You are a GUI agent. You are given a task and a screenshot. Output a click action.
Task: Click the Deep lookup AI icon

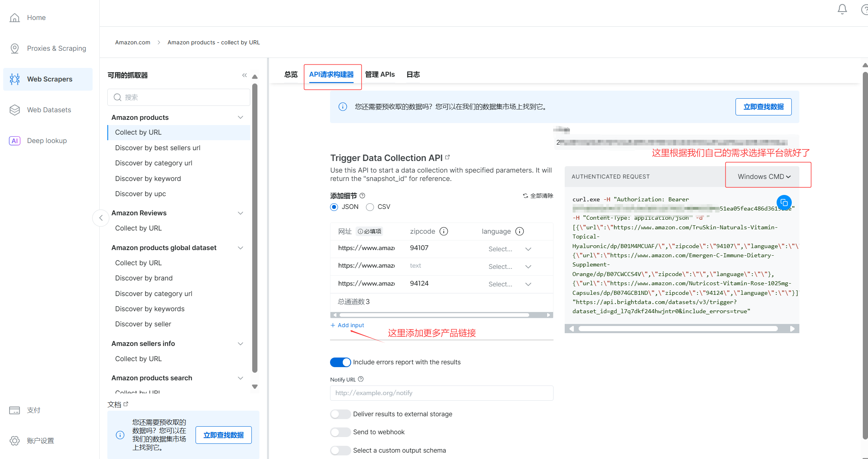click(x=15, y=141)
